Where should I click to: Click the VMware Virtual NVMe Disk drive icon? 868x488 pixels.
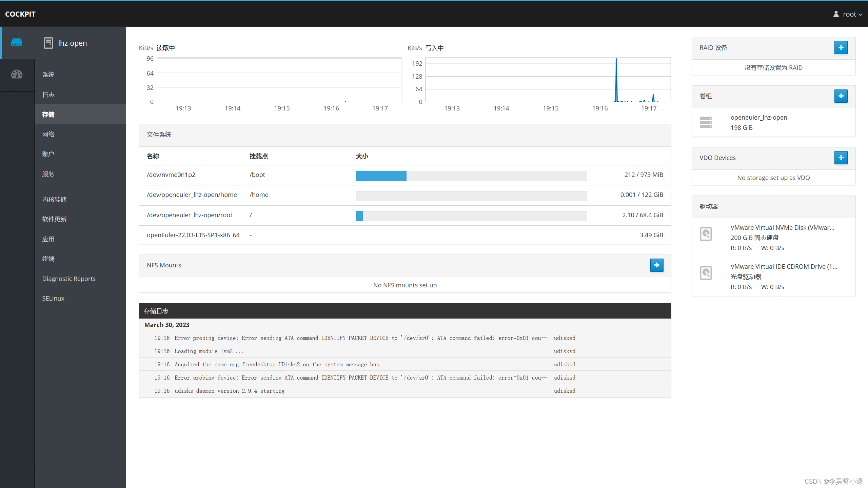[706, 234]
